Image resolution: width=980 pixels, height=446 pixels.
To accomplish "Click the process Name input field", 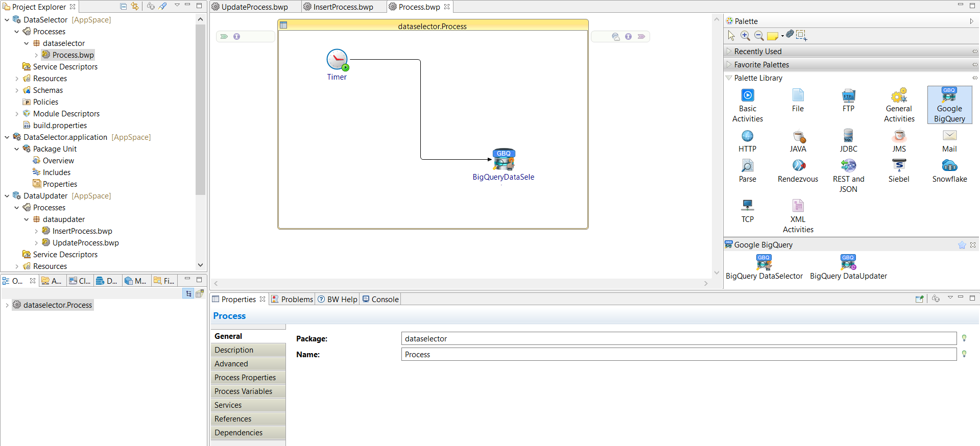I will [679, 354].
